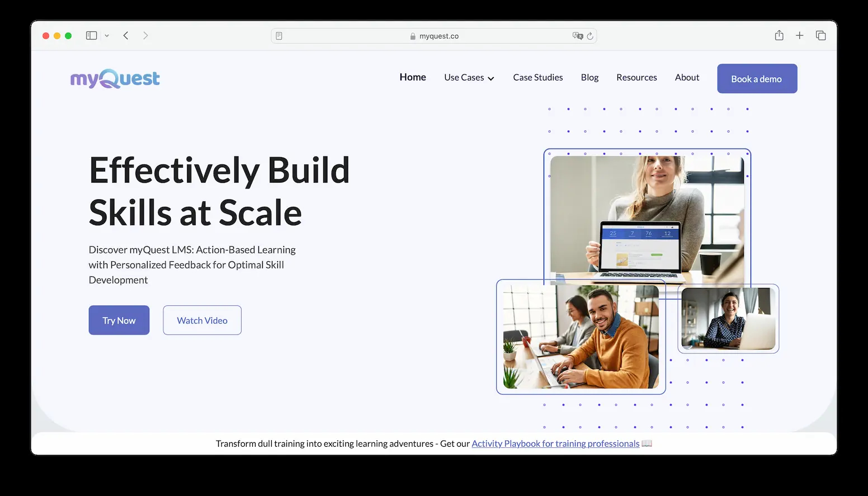The width and height of the screenshot is (868, 496).
Task: Go to the Blog section
Action: tap(589, 77)
